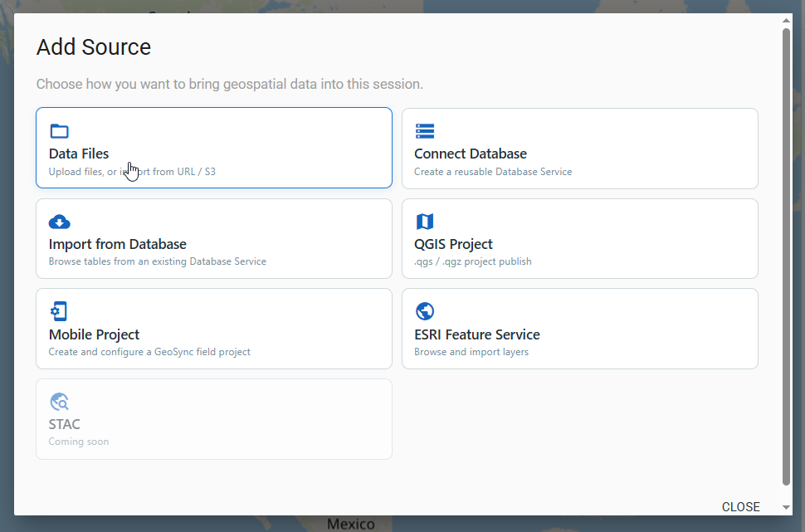Click the Mexico label on background map
This screenshot has width=805, height=532.
(x=351, y=524)
